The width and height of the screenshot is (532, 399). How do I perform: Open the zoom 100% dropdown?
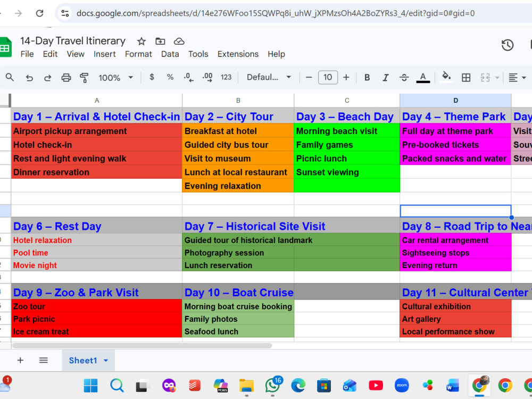[115, 78]
